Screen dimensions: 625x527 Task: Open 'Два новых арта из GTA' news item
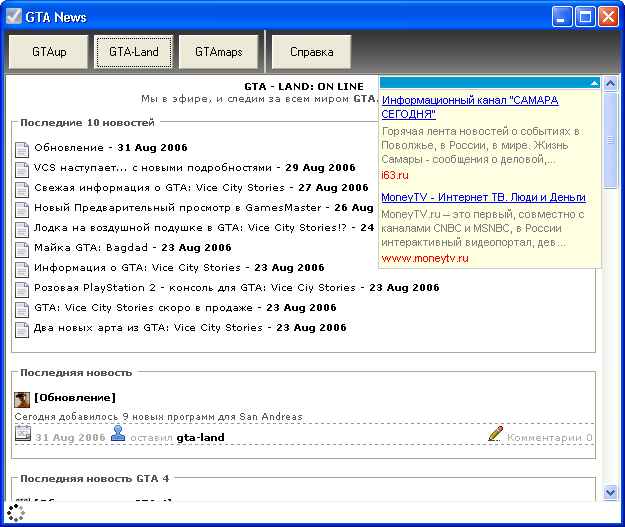147,328
